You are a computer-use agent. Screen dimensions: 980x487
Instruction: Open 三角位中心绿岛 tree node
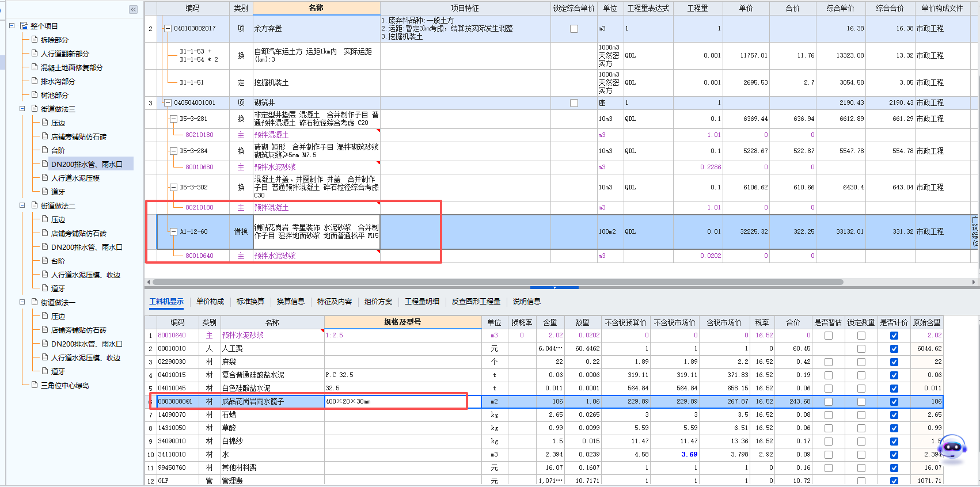(64, 385)
